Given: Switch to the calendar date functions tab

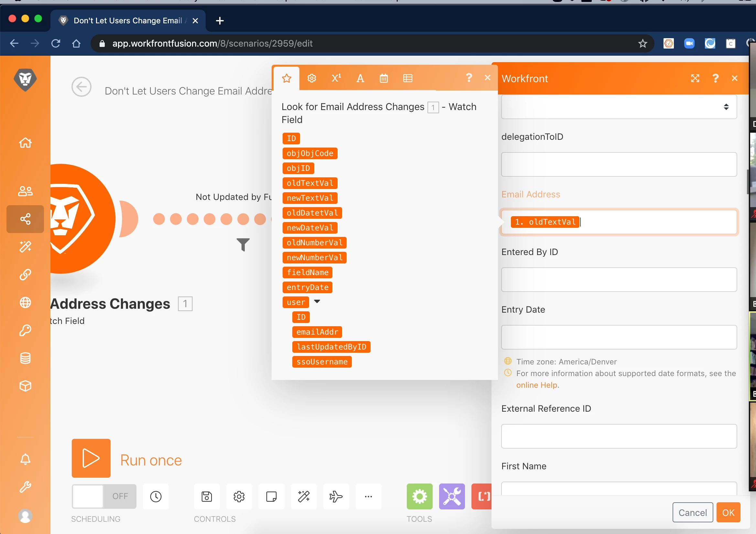Looking at the screenshot, I should pos(384,78).
